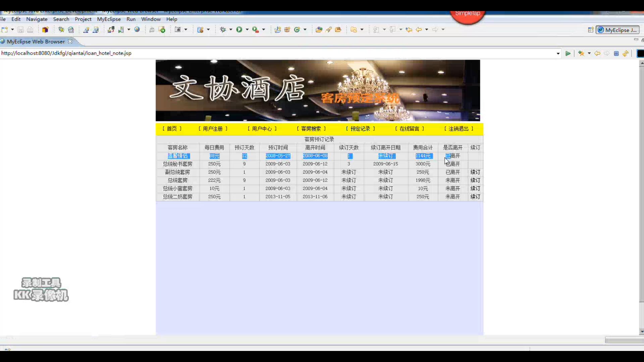Click the vertical scrollbar of browser page
The image size is (644, 362).
click(x=642, y=198)
